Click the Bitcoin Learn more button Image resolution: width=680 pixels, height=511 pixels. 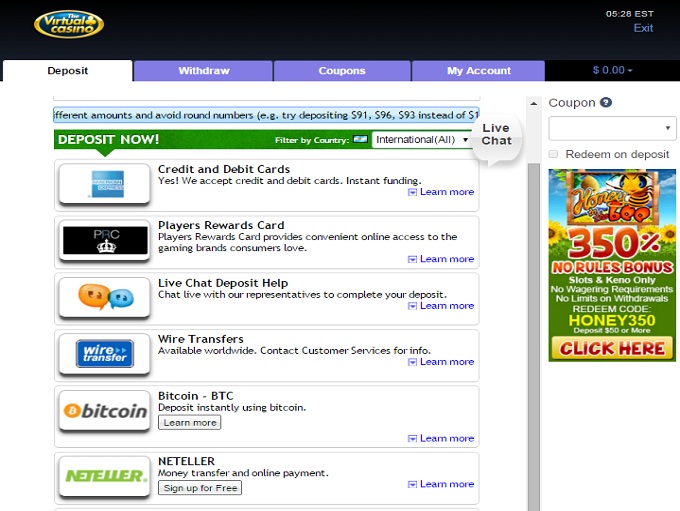click(190, 423)
